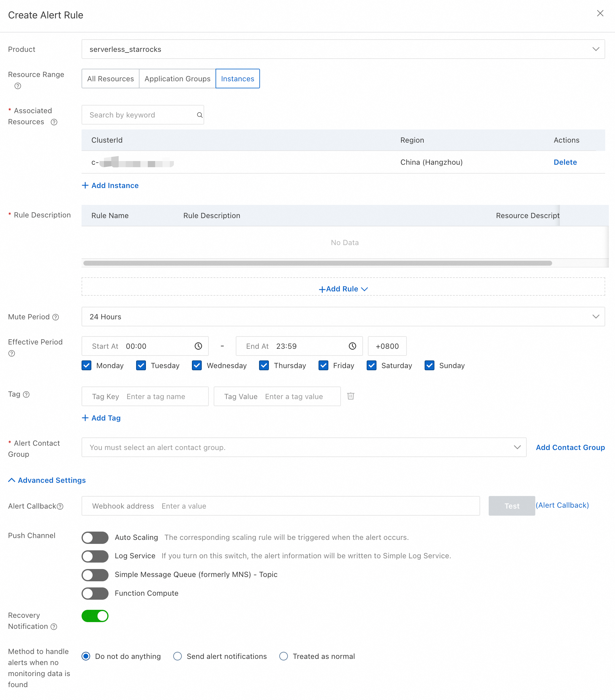Click the Webhook address input field
This screenshot has width=615, height=700.
[x=281, y=506]
